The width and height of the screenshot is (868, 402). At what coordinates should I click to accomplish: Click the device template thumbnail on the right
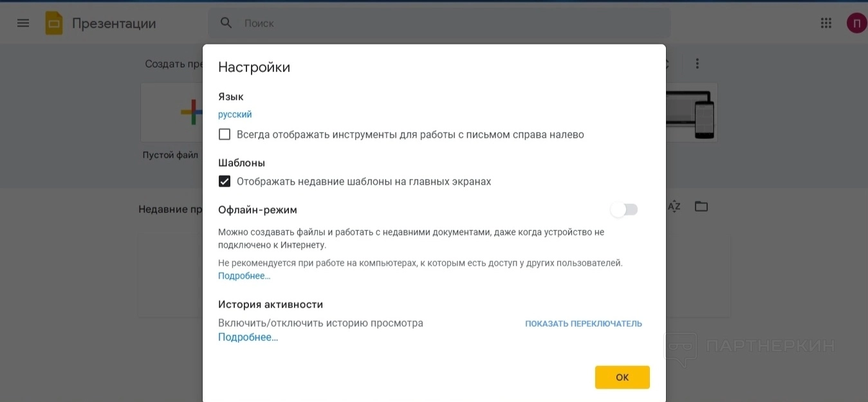click(692, 113)
